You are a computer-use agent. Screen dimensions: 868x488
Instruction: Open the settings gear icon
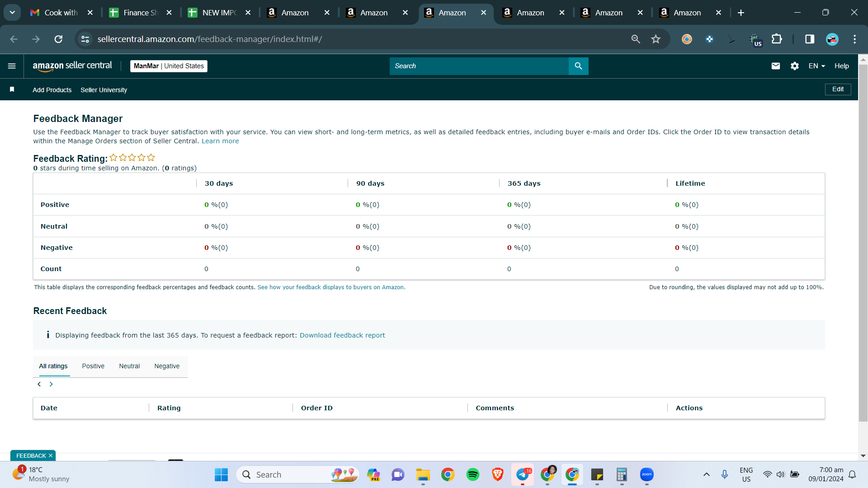tap(795, 66)
